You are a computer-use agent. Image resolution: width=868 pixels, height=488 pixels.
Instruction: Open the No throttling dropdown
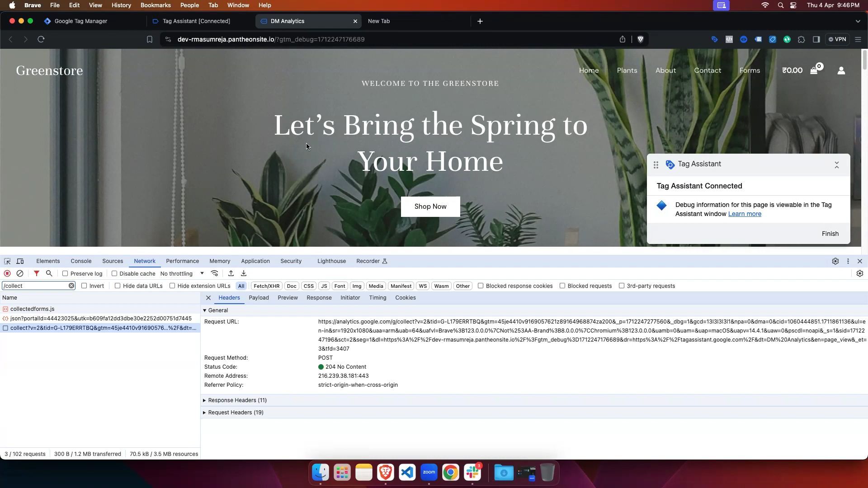click(x=182, y=273)
